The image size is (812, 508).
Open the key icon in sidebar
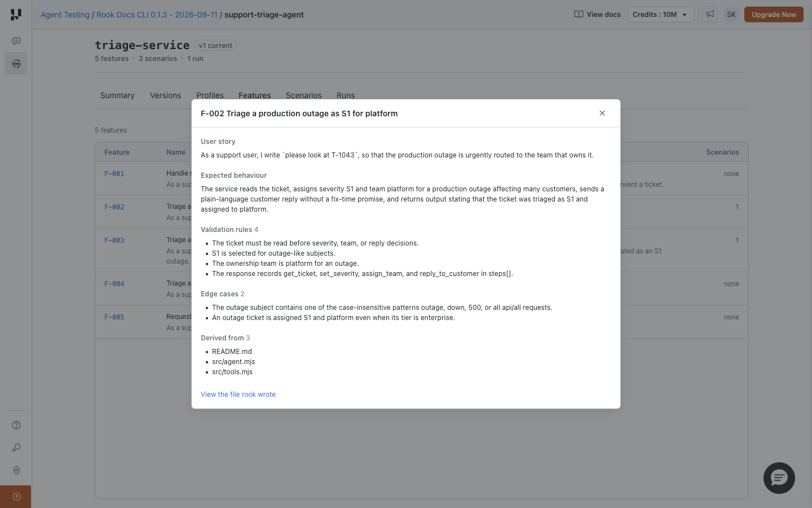click(16, 448)
